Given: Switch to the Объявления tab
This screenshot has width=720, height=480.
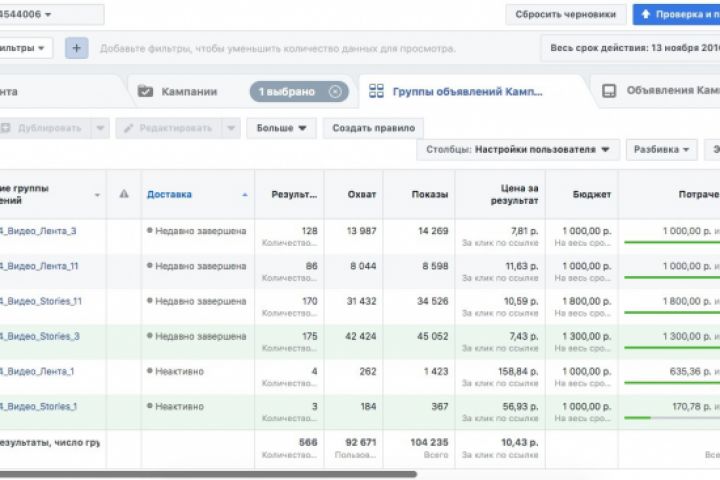Looking at the screenshot, I should 672,91.
